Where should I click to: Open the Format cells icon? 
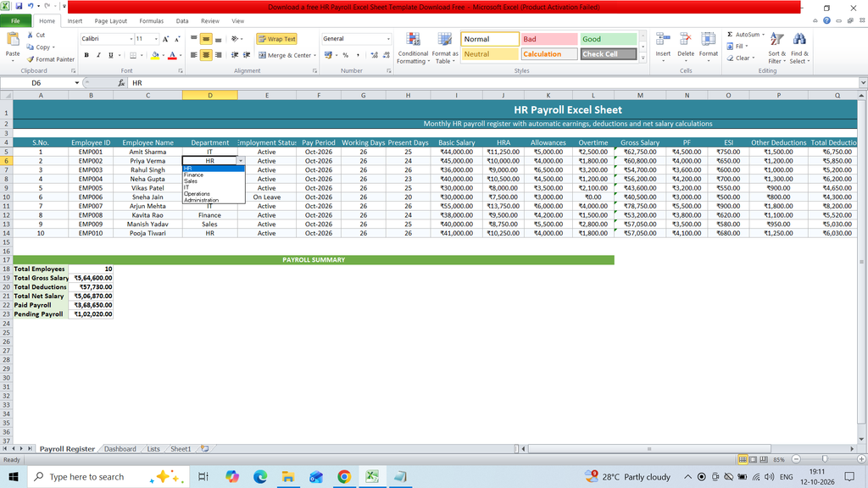(708, 40)
